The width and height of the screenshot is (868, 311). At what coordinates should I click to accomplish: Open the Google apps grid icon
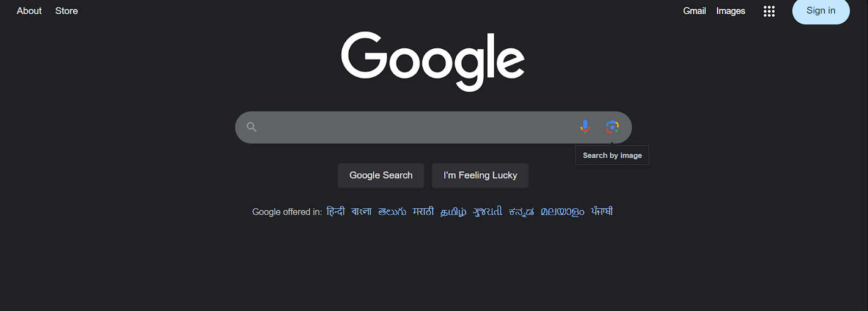coord(769,11)
